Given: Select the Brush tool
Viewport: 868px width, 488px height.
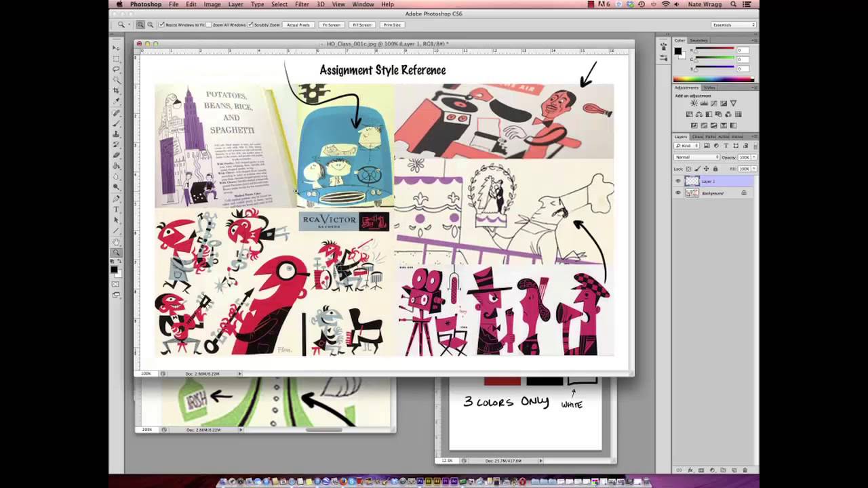Looking at the screenshot, I should tap(116, 124).
